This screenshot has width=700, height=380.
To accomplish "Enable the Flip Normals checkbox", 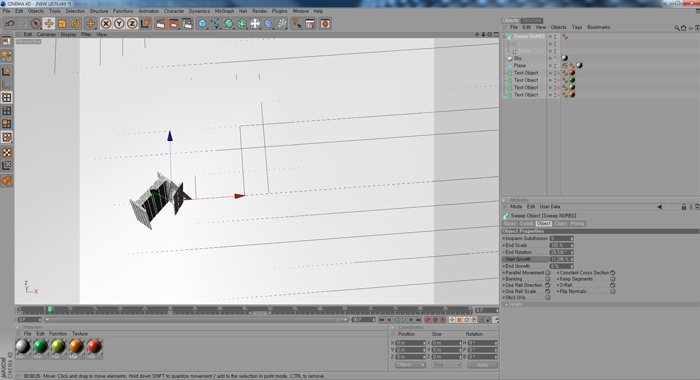I will coord(613,292).
